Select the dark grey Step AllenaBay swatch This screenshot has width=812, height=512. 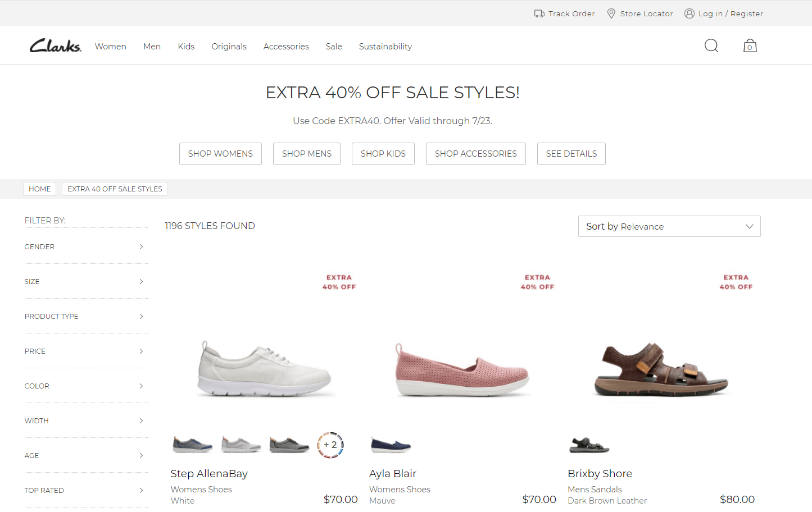point(289,445)
